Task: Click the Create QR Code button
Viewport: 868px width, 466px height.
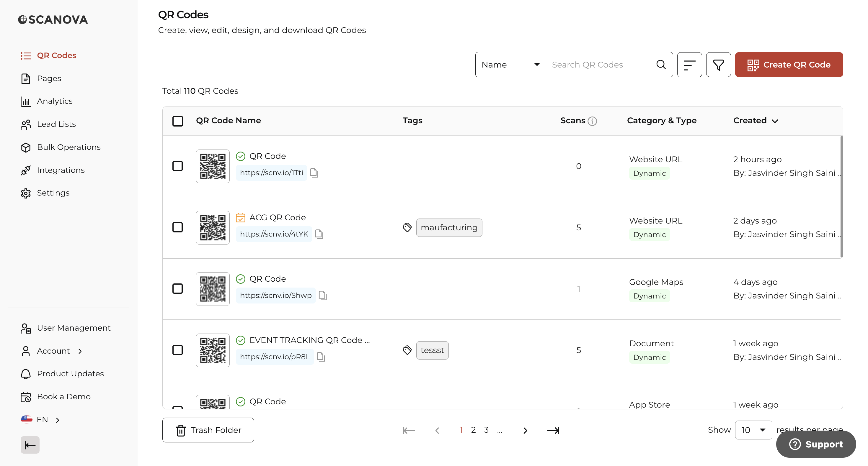Action: coord(789,65)
